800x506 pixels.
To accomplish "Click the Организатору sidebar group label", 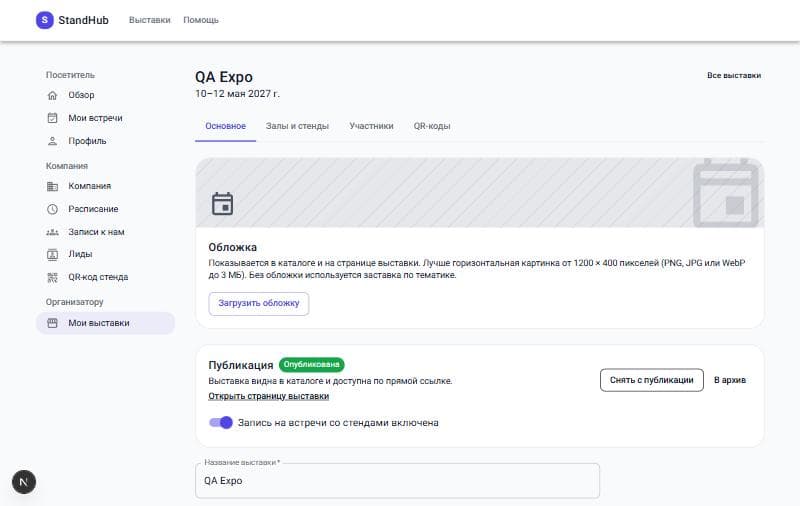I will (74, 302).
